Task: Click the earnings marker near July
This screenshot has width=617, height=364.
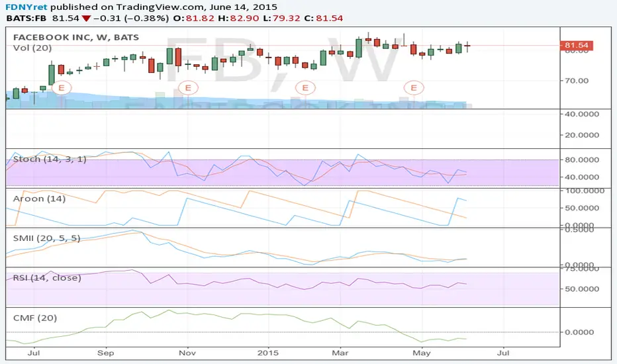Action: click(62, 88)
